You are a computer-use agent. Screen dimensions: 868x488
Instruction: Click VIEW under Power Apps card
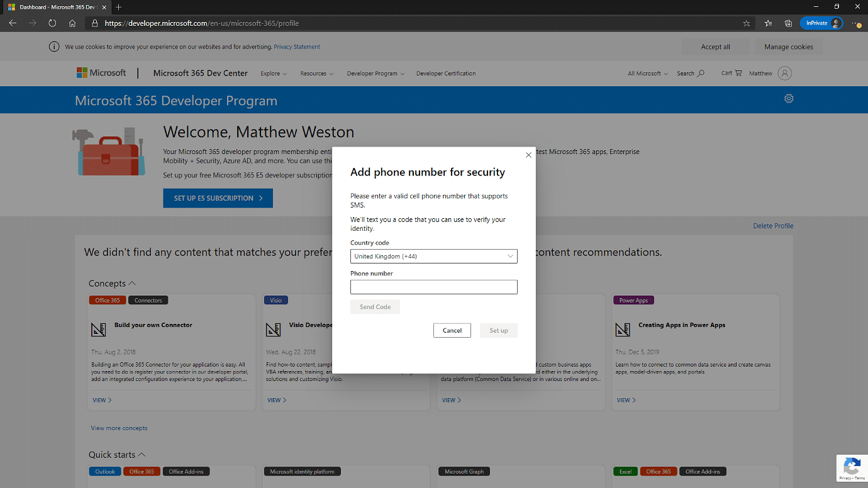click(x=626, y=400)
